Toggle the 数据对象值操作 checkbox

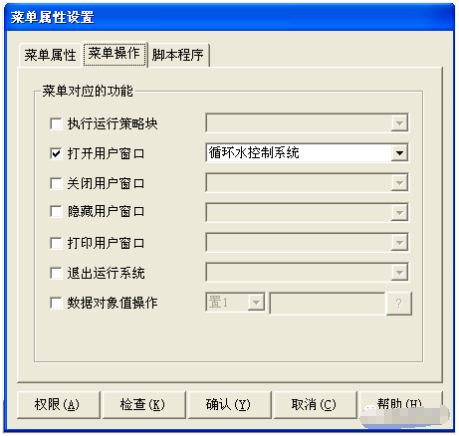[56, 303]
